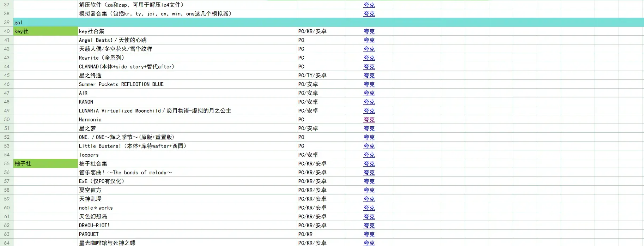This screenshot has width=644, height=246.
Task: Select the green 柚子社 category cell
Action: pos(45,163)
